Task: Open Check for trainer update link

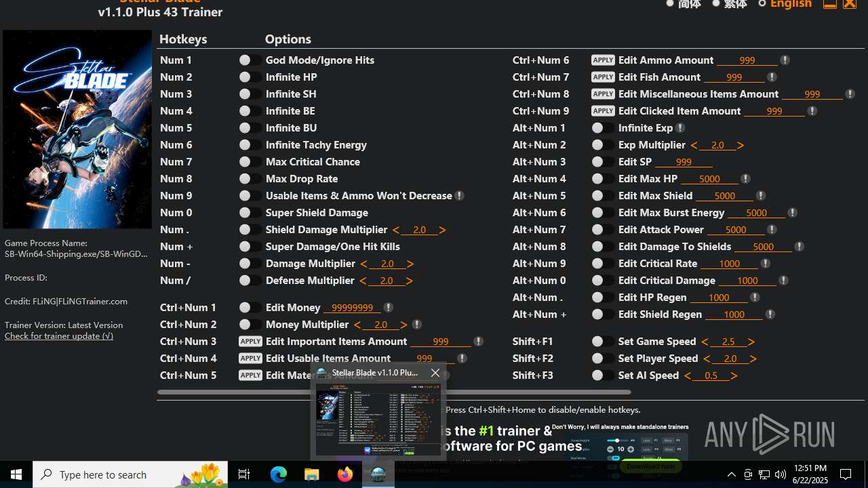Action: pyautogui.click(x=59, y=336)
